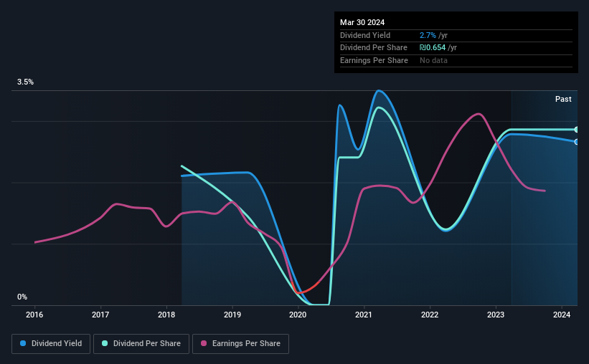Viewport: 589px width, 364px height.
Task: Click the red negative earnings segment near 2020
Action: (305, 289)
